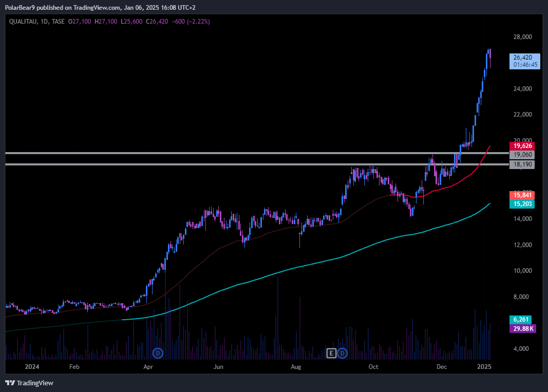The height and width of the screenshot is (392, 548).
Task: Click the TradingView logo at bottom left
Action: click(29, 383)
